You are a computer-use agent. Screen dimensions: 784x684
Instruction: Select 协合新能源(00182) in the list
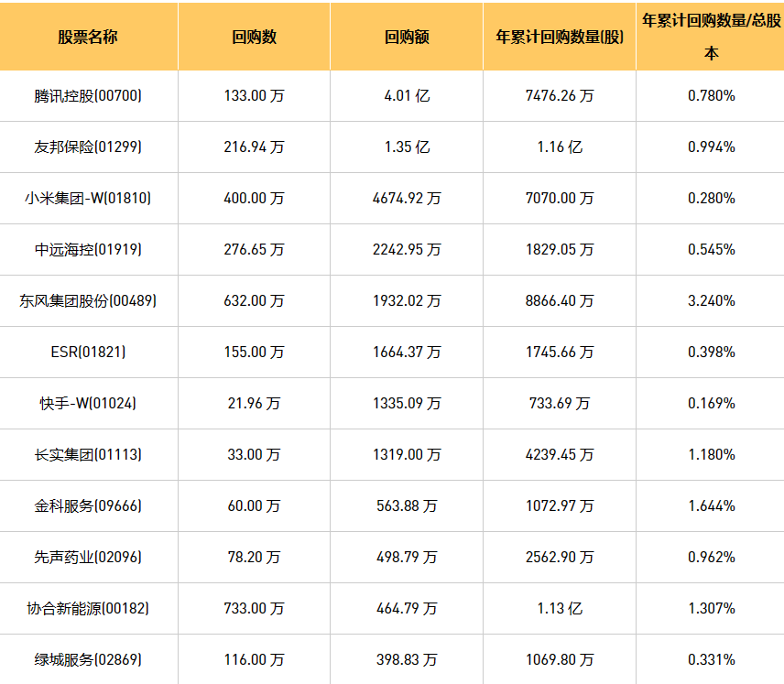coord(88,609)
